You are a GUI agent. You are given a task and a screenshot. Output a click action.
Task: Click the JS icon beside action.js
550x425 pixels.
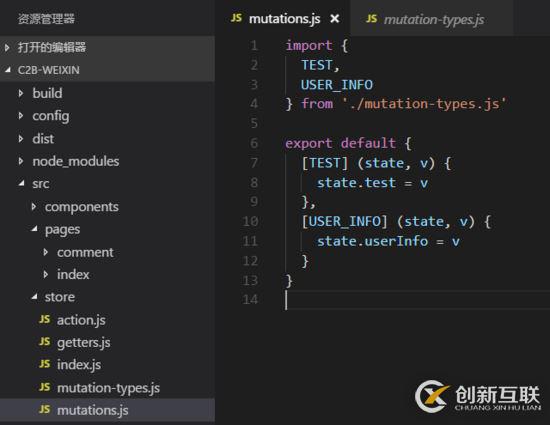pos(45,319)
